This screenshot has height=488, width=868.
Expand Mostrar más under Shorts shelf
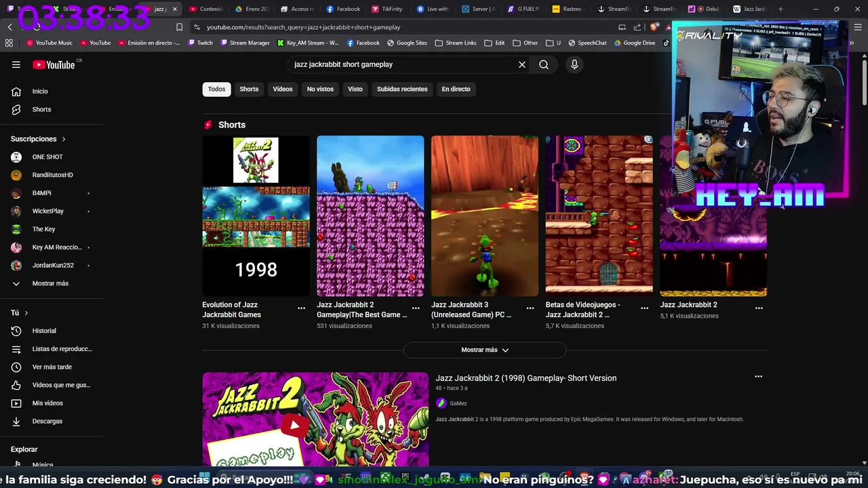[485, 350]
